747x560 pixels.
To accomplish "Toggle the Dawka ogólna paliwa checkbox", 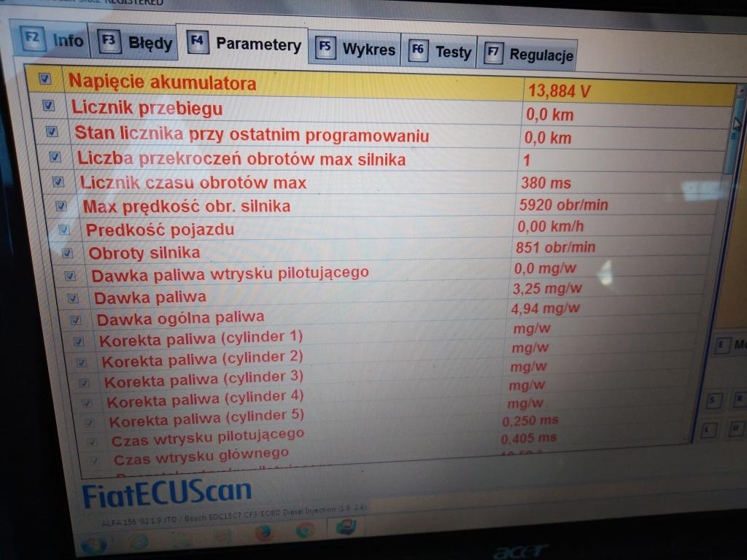I will 76,320.
